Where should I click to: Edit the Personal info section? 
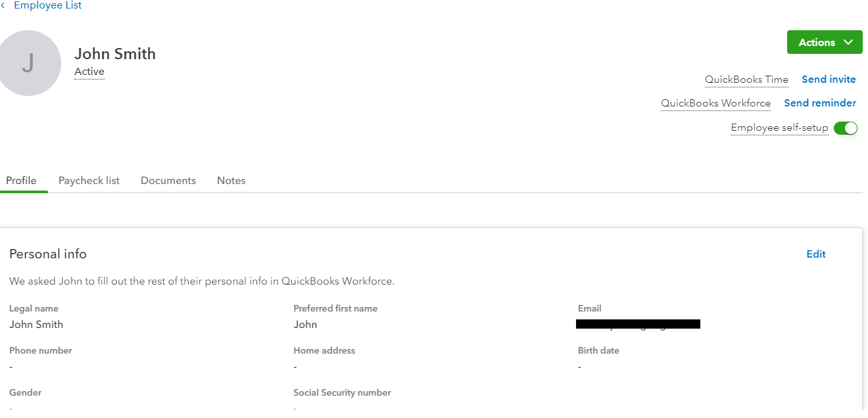[x=816, y=254]
